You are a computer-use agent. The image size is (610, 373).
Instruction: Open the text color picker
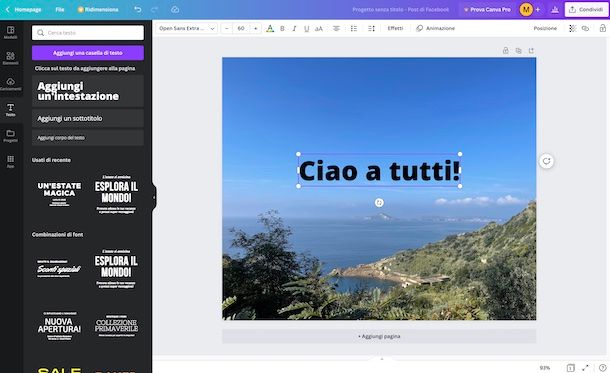pyautogui.click(x=270, y=28)
